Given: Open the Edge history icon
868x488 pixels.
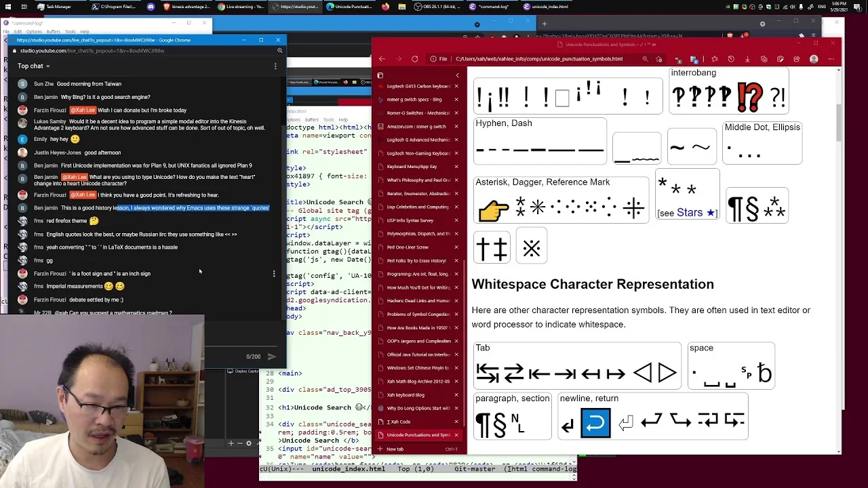Looking at the screenshot, I should pyautogui.click(x=731, y=59).
